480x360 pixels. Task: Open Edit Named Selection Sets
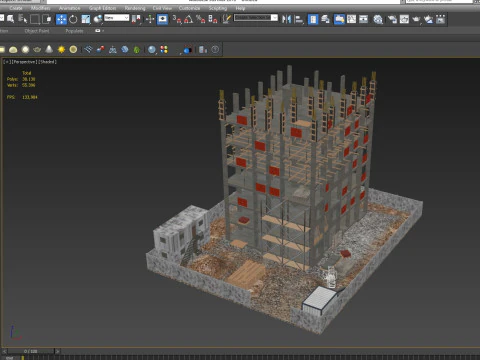[x=227, y=19]
